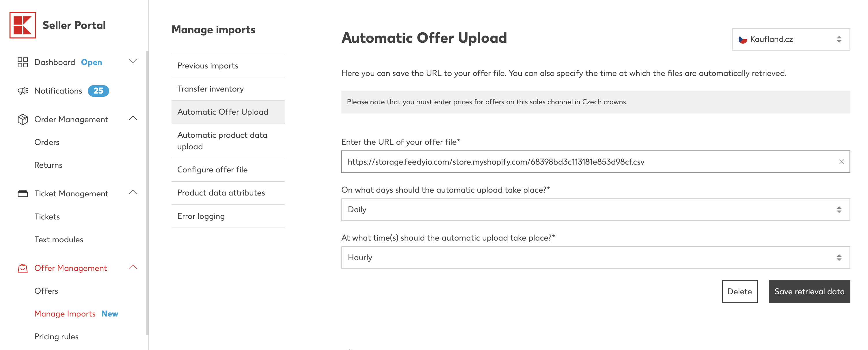Collapse the Offer Management chevron
The width and height of the screenshot is (868, 350).
133,267
